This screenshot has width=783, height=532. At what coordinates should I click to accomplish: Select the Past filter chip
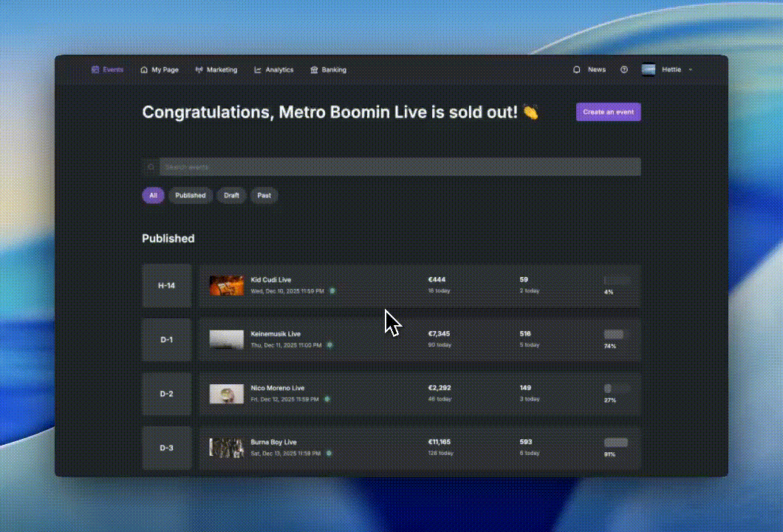264,195
